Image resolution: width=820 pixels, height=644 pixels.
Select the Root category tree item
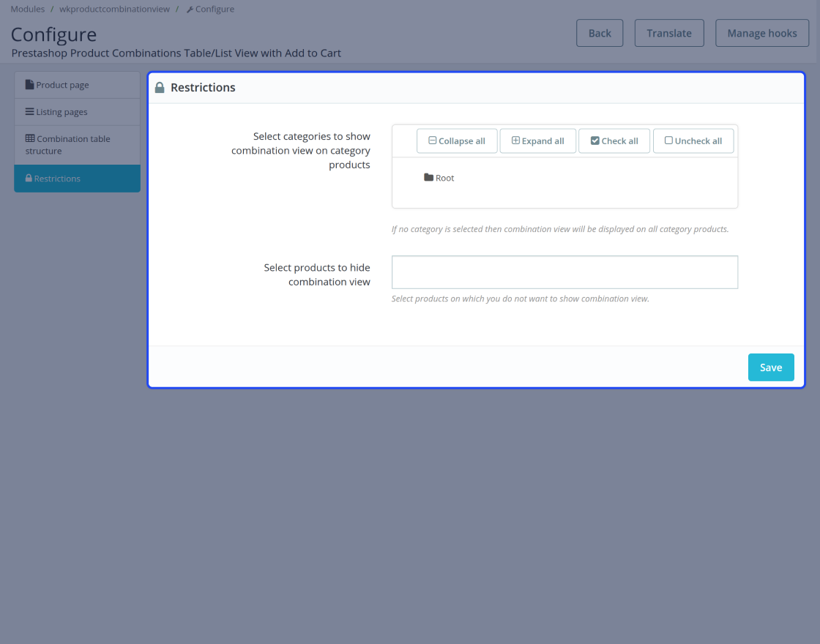pos(444,178)
